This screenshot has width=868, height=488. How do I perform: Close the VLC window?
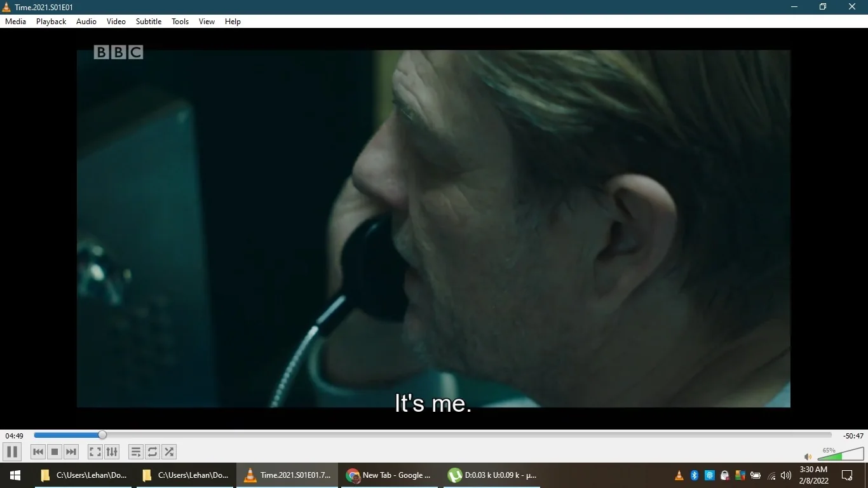click(x=852, y=7)
